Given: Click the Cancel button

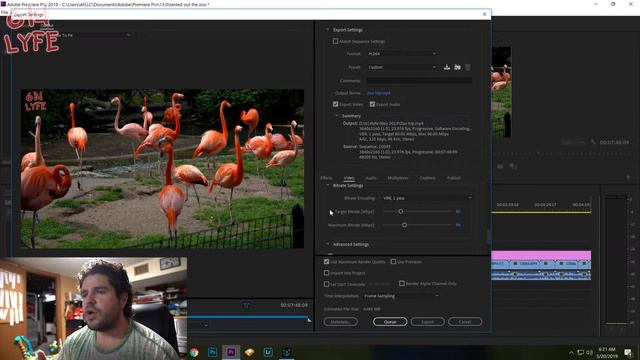Looking at the screenshot, I should point(465,322).
